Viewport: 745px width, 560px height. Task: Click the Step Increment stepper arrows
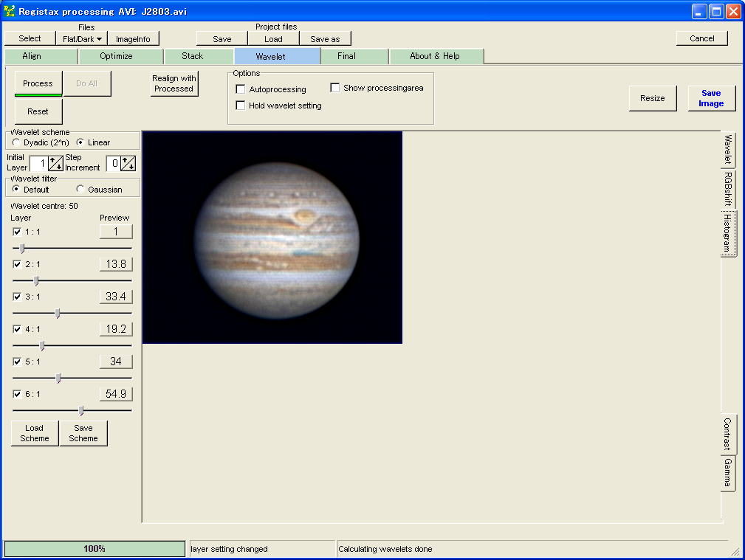[128, 164]
